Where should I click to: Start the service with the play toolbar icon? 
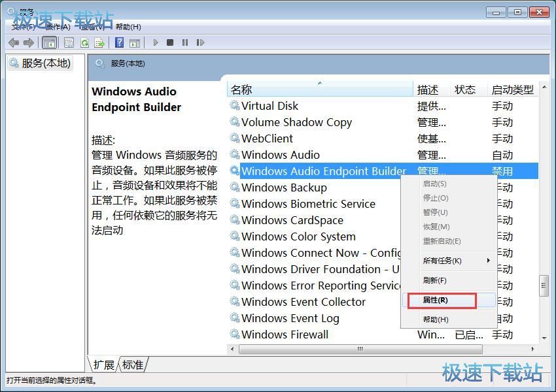[155, 42]
